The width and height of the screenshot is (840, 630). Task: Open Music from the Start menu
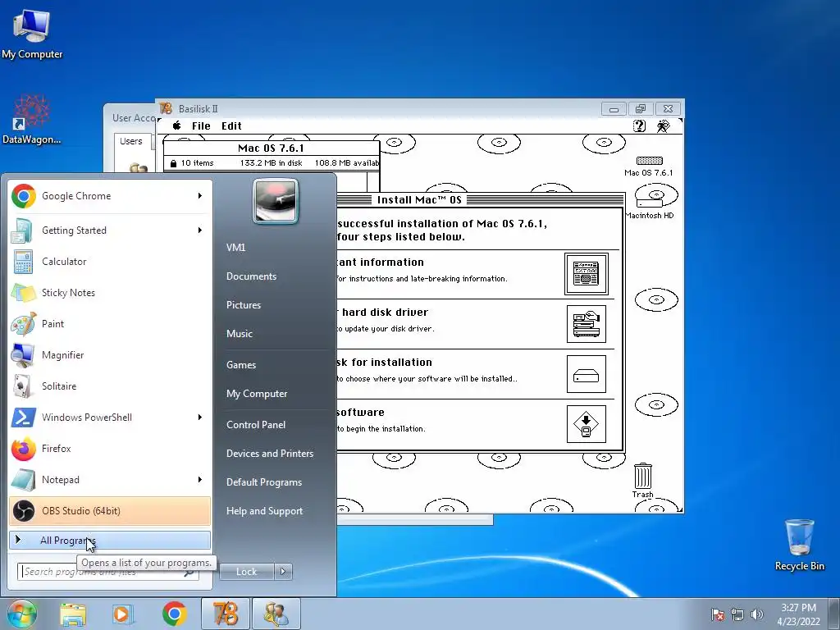239,333
